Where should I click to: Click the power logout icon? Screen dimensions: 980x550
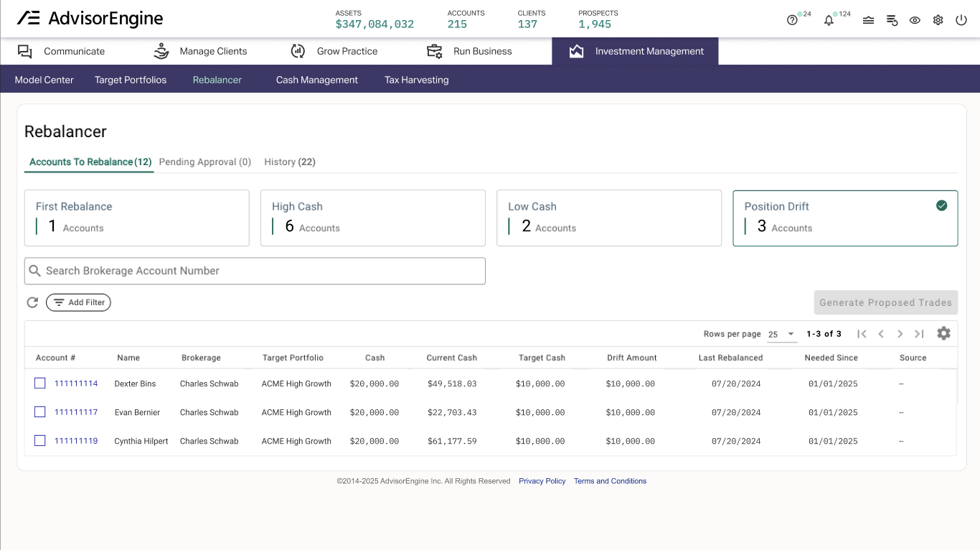point(961,20)
